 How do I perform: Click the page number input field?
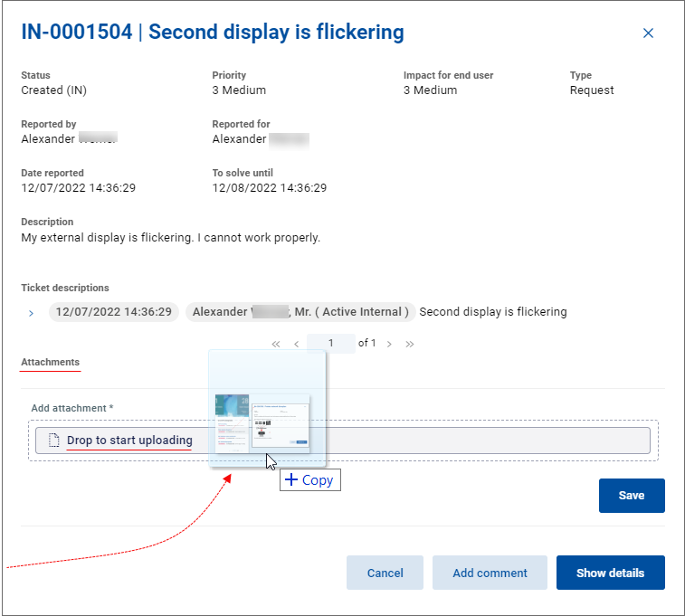330,344
